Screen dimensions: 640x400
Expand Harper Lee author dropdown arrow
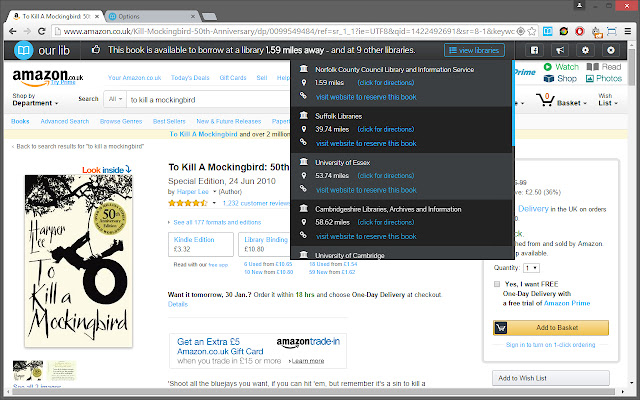click(214, 191)
